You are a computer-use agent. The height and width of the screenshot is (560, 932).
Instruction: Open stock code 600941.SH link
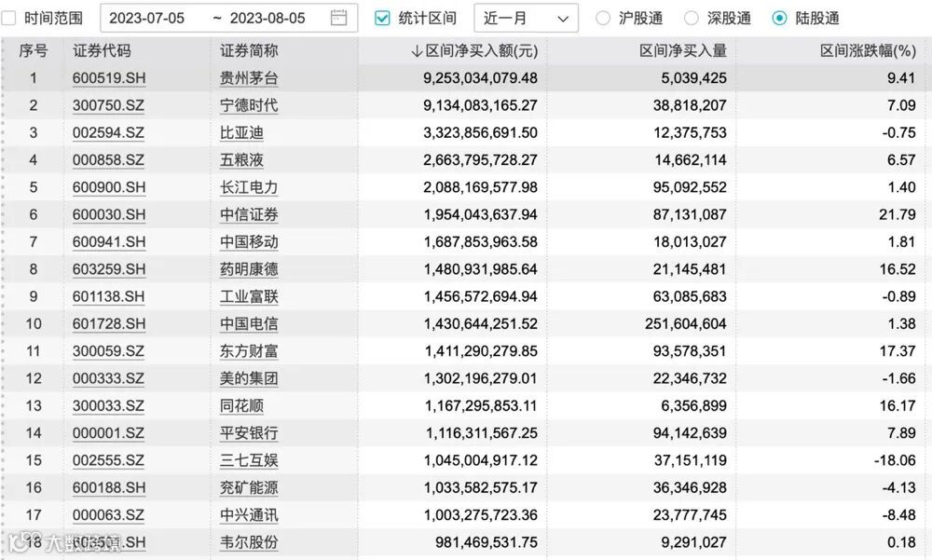point(109,242)
